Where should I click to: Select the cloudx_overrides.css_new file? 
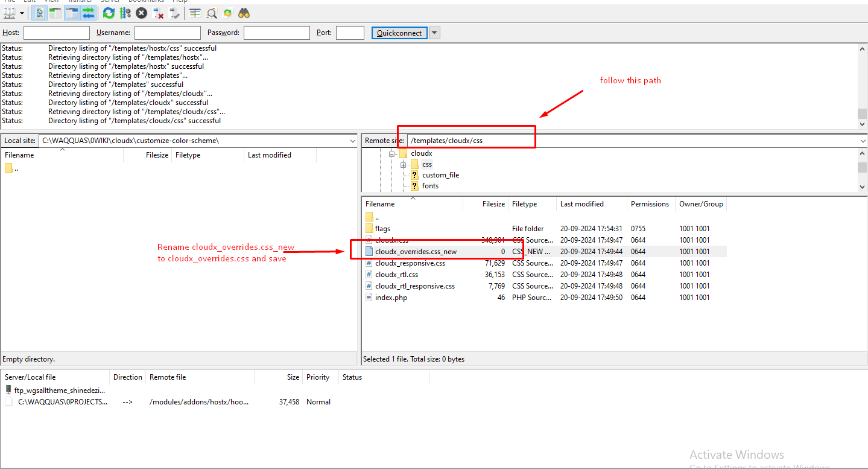coord(416,252)
